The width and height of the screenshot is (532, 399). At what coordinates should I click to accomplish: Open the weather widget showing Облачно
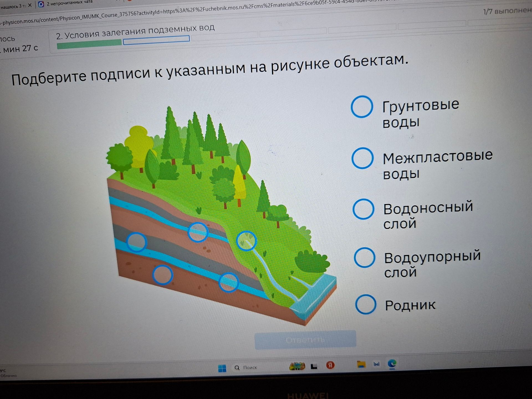pyautogui.click(x=8, y=373)
